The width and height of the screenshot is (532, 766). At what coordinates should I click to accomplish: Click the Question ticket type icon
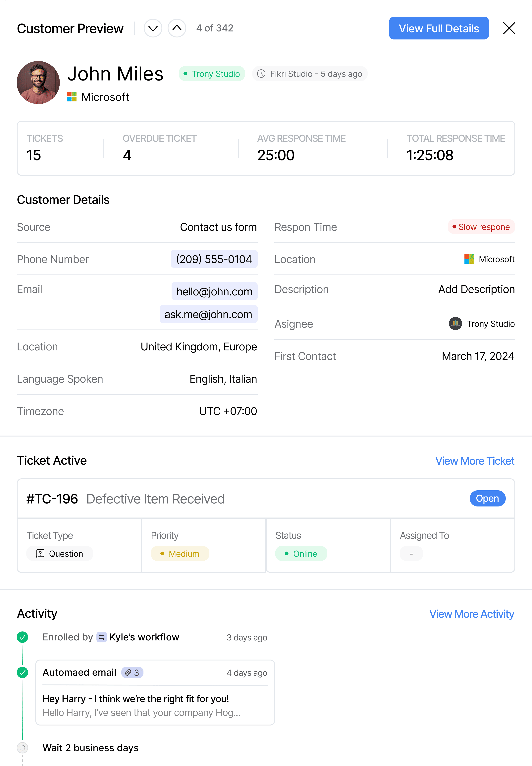click(x=40, y=553)
